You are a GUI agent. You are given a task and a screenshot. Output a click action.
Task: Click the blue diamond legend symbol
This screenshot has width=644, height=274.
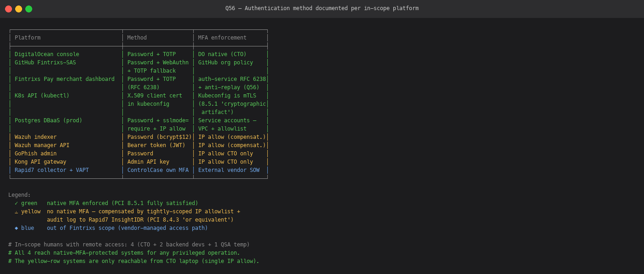click(16, 228)
